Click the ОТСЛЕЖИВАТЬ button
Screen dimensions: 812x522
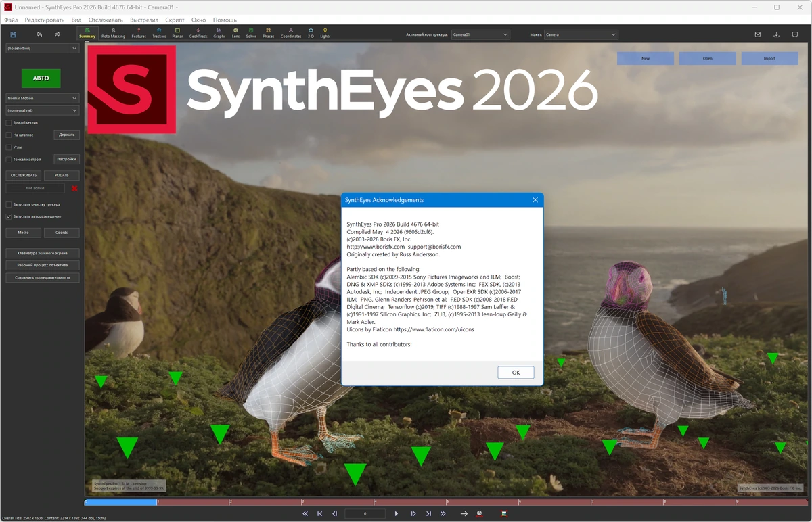click(x=24, y=175)
